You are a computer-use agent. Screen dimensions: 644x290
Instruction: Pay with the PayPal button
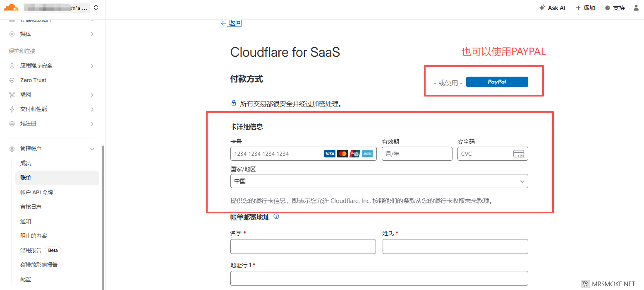[x=497, y=82]
